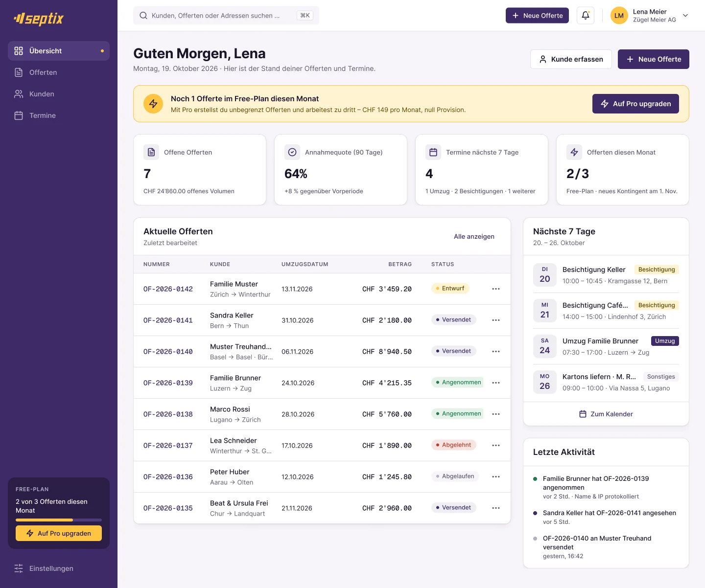Viewport: 705px width, 588px height.
Task: Focus the search field for Kunden, Offerten
Action: (226, 15)
